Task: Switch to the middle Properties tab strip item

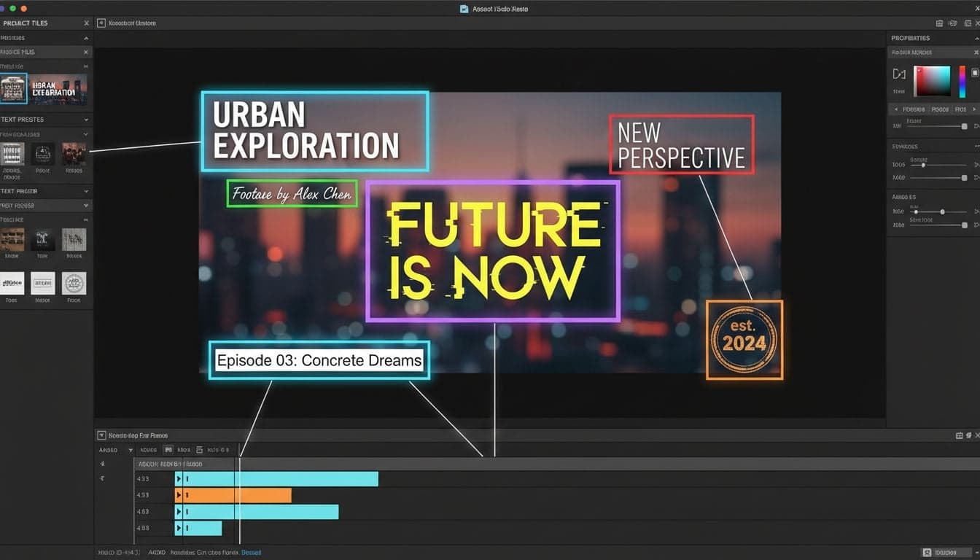Action: [x=940, y=109]
